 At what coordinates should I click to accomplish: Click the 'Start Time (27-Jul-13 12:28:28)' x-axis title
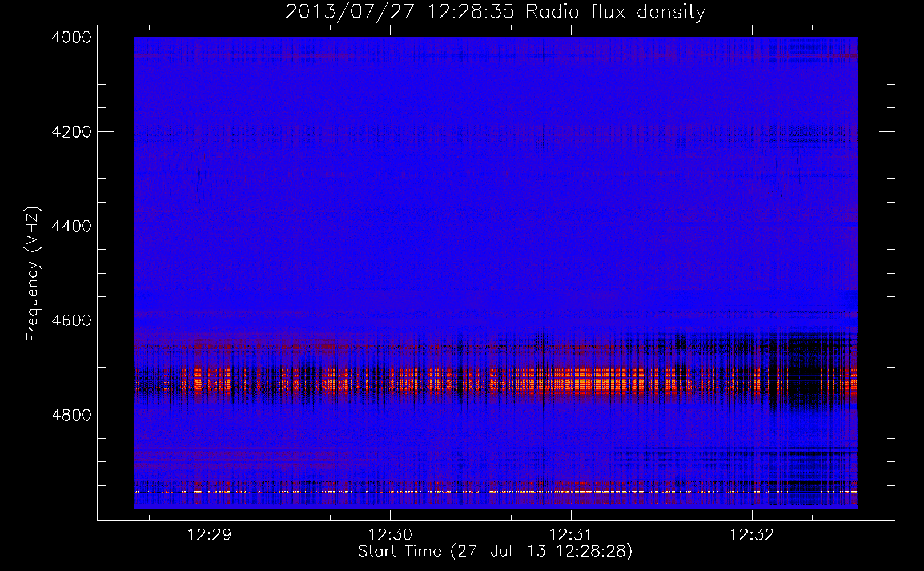click(x=495, y=552)
